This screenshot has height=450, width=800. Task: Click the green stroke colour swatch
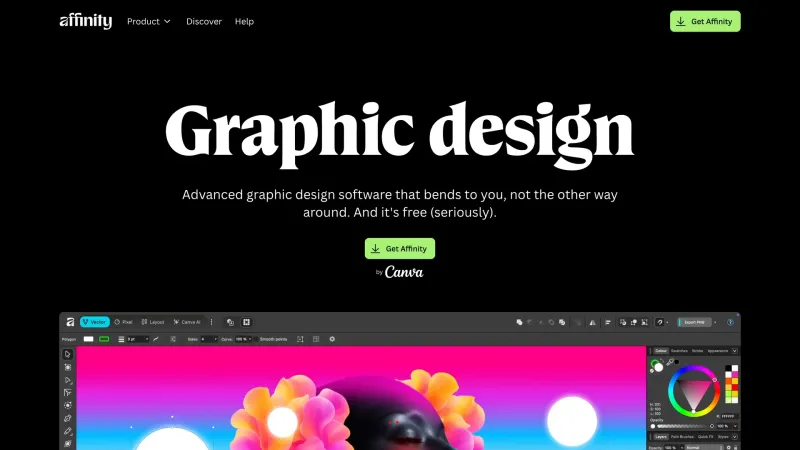(104, 339)
